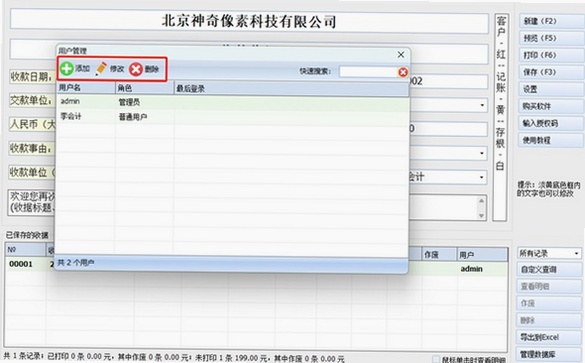585x363 pixels.
Task: Toggle the 鼠标单击时查看明细 checkbox
Action: (435, 359)
